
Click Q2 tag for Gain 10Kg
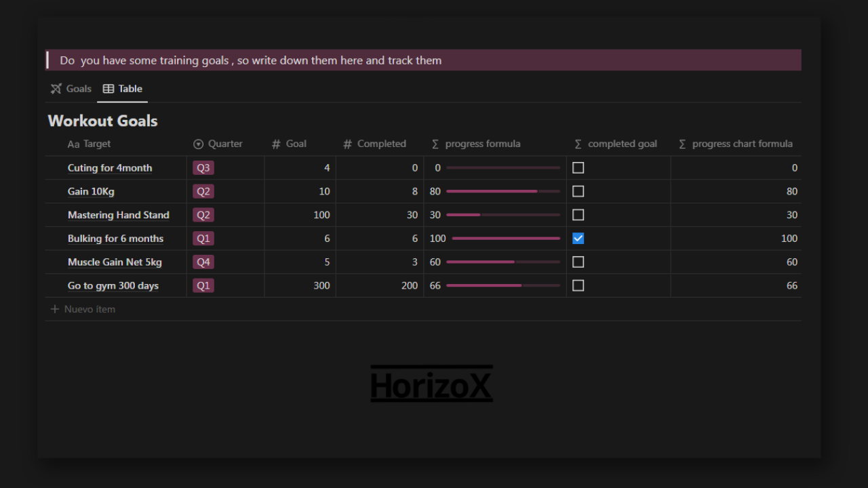[x=203, y=192]
